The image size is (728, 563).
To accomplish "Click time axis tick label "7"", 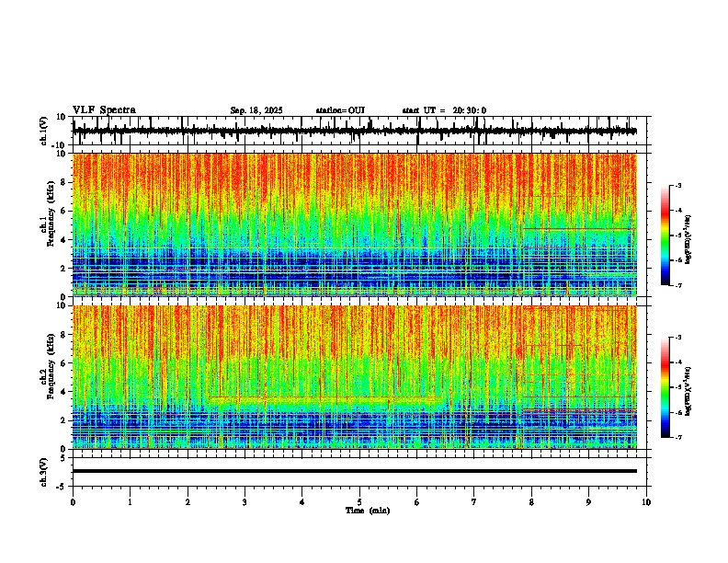I will pyautogui.click(x=474, y=502).
